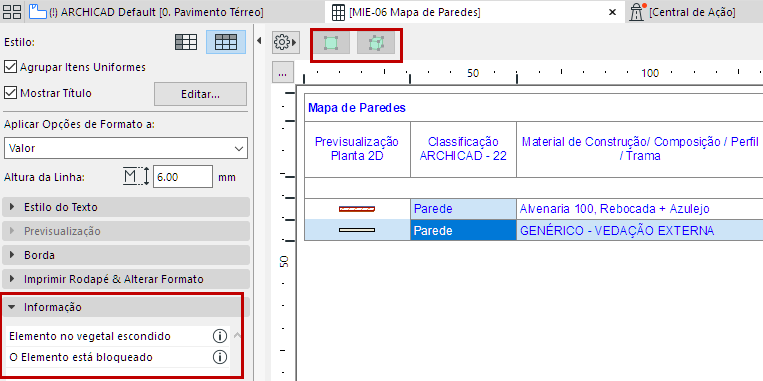Click the Editar... button

click(200, 94)
